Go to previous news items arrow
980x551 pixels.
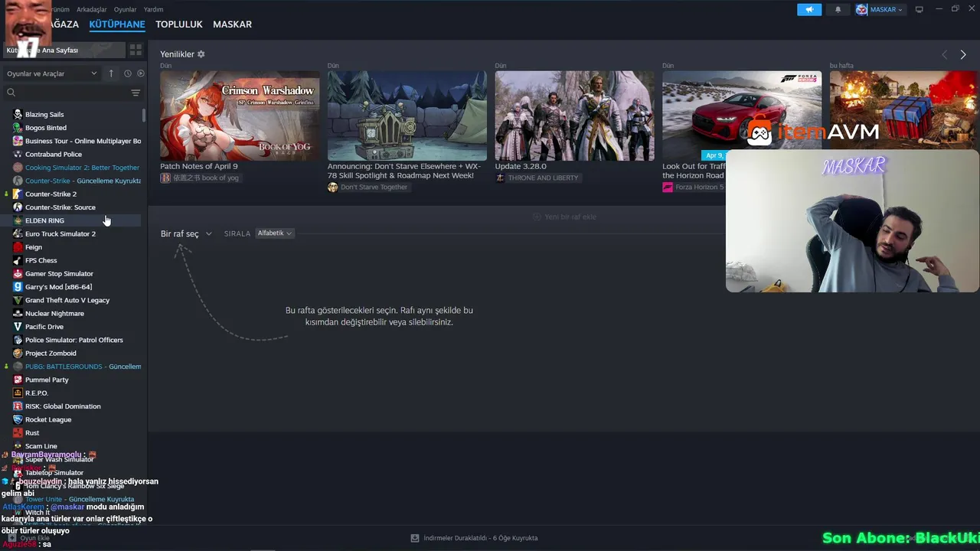(944, 54)
